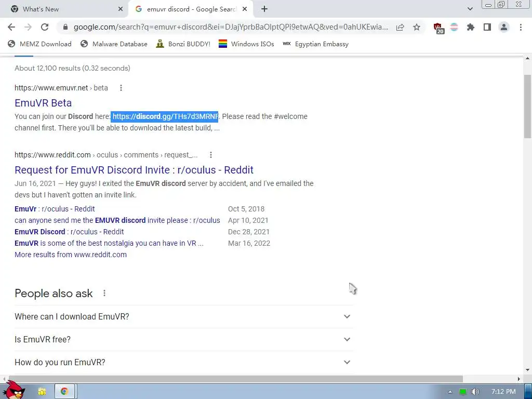Click the 'About 12,100 results' text

click(x=72, y=68)
